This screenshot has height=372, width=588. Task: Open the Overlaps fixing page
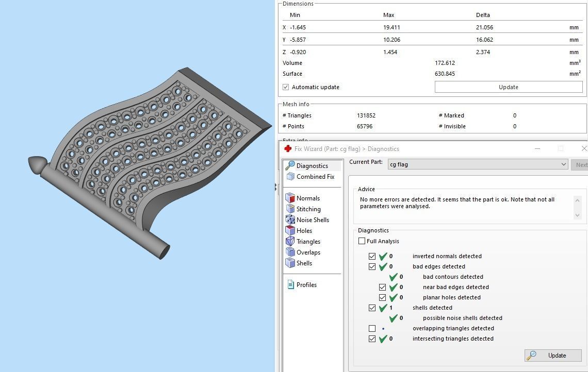coord(308,252)
